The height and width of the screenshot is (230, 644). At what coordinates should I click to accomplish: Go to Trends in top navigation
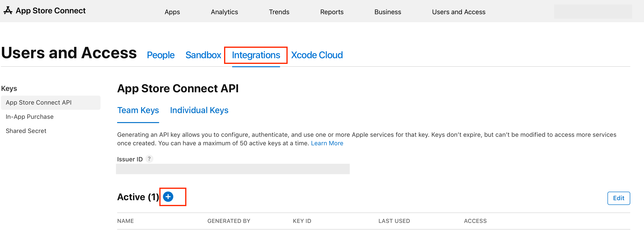tap(279, 12)
